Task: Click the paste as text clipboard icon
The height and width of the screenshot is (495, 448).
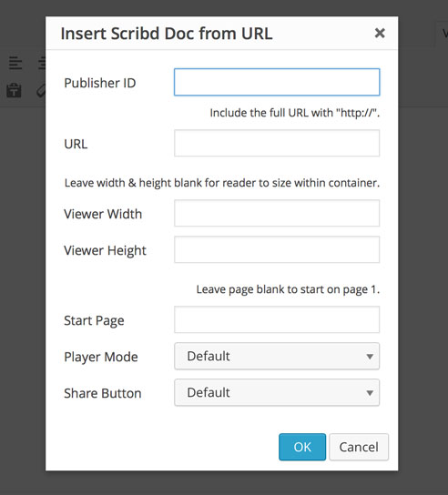Action: 14,91
